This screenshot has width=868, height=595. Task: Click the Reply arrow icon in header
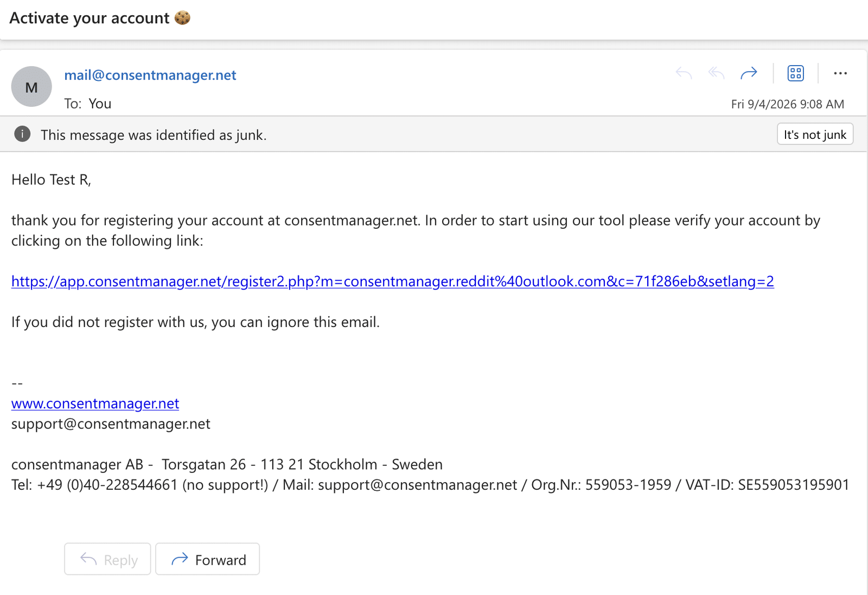(x=684, y=73)
